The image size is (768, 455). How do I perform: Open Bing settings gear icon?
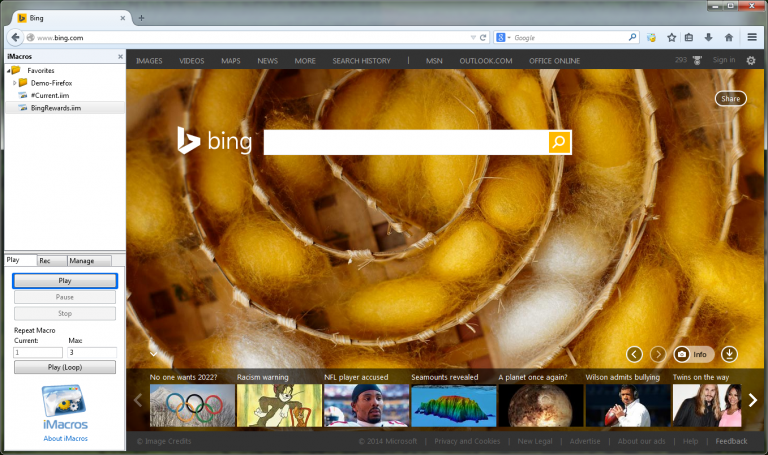pos(750,61)
